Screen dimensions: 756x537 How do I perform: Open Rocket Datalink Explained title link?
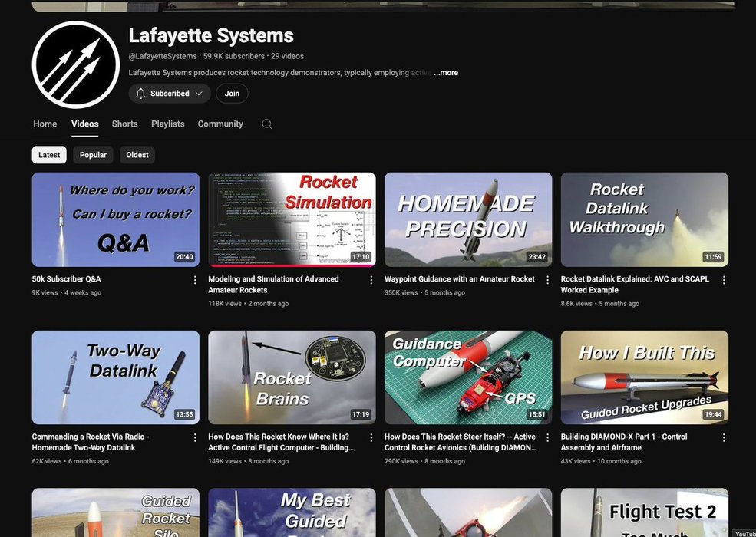[x=635, y=285]
